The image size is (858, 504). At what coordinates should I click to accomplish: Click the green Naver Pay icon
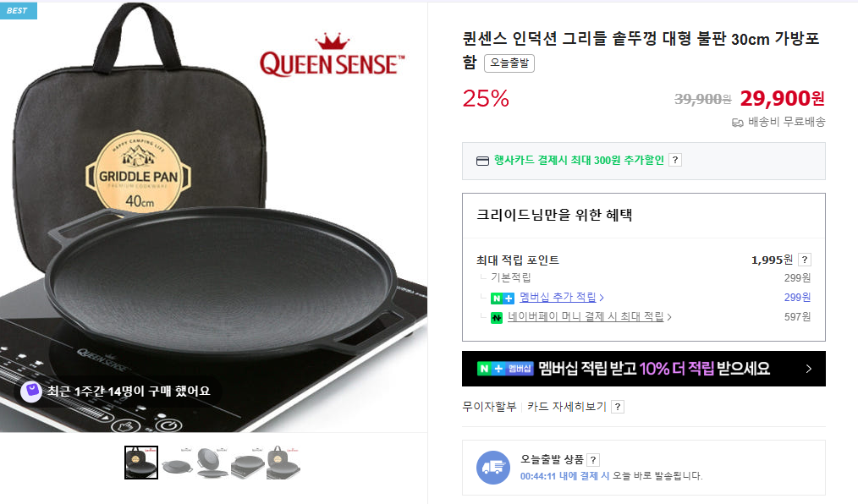click(497, 318)
